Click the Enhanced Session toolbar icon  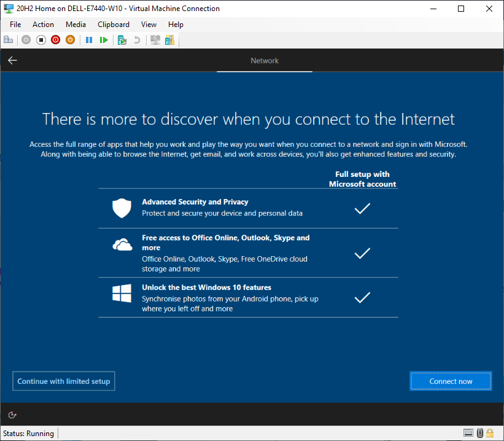tap(155, 40)
